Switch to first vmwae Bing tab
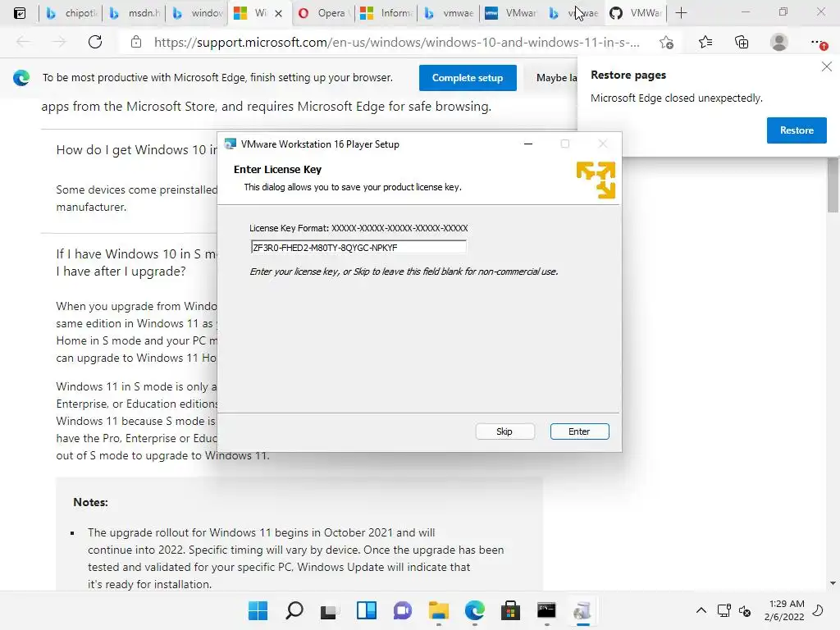The height and width of the screenshot is (630, 840). pos(449,13)
